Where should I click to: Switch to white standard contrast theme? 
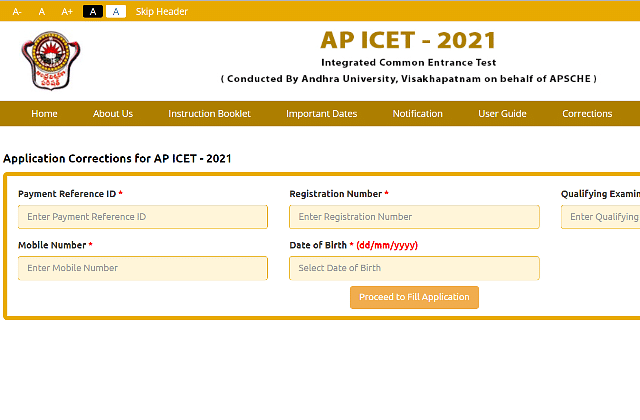pyautogui.click(x=116, y=11)
